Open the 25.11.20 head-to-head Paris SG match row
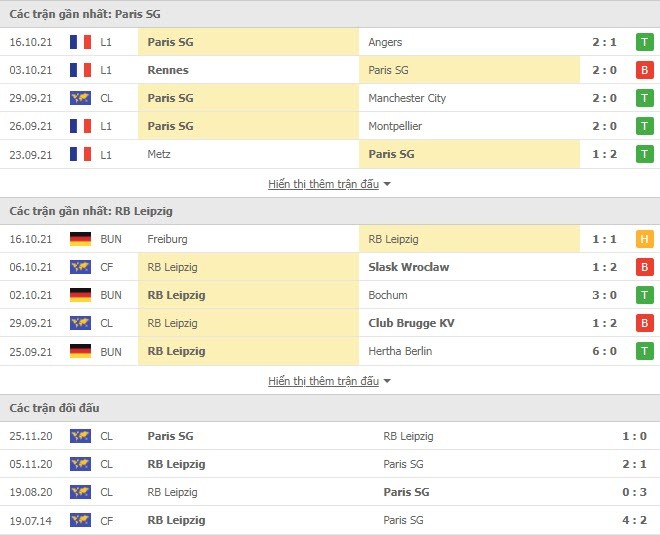The width and height of the screenshot is (660, 535). (330, 436)
